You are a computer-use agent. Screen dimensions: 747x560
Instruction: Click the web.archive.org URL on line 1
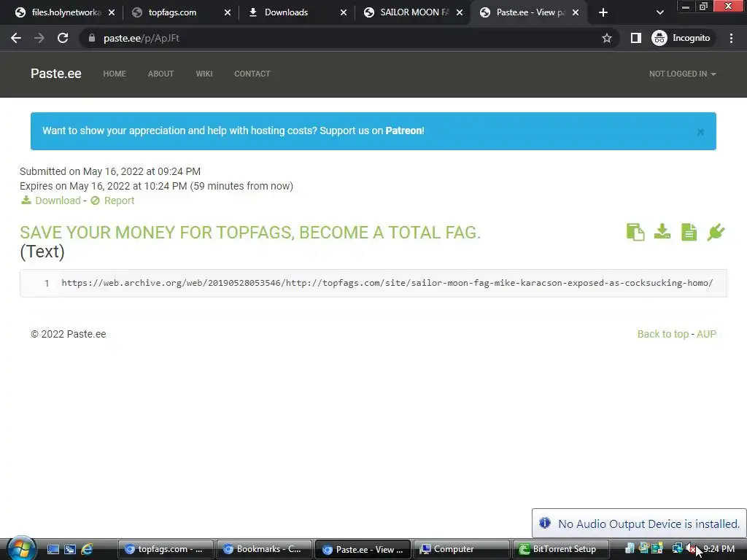[x=387, y=283]
